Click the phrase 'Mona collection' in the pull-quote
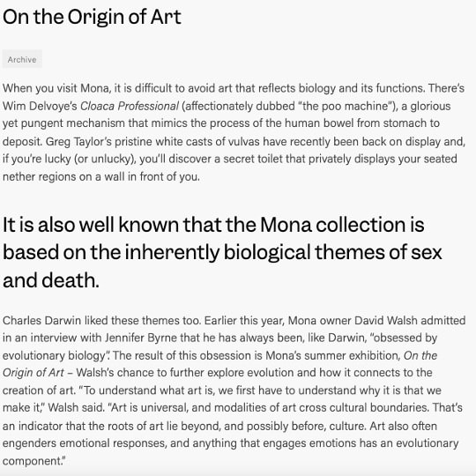Image resolution: width=476 pixels, height=476 pixels. [332, 225]
